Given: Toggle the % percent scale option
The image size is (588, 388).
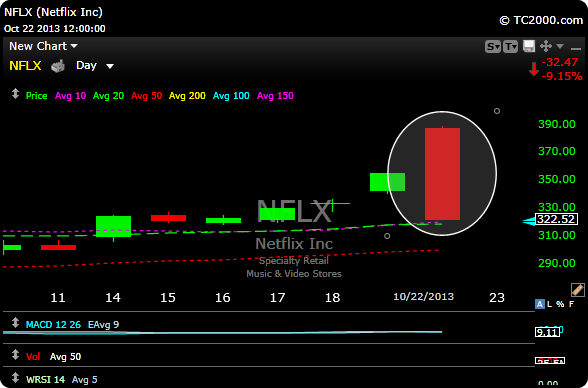Looking at the screenshot, I should [x=560, y=304].
